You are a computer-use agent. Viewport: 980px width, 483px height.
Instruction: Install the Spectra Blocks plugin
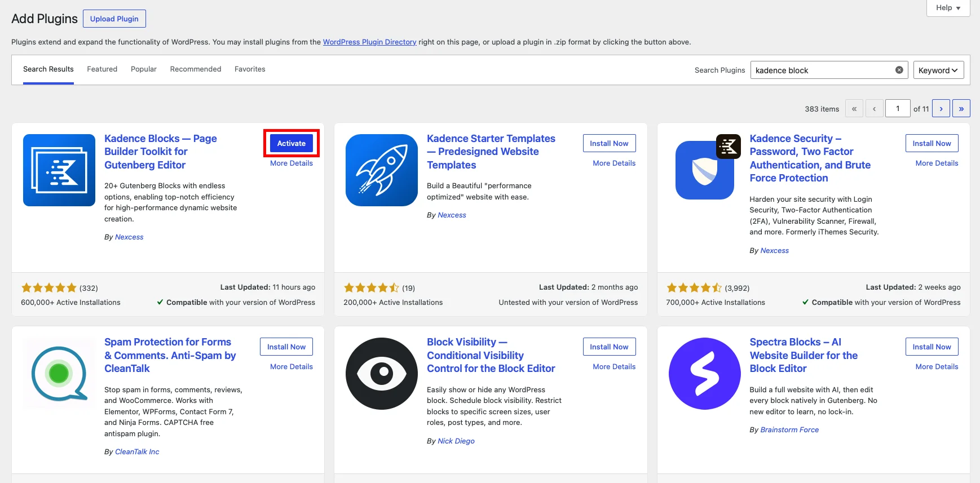[x=932, y=347]
